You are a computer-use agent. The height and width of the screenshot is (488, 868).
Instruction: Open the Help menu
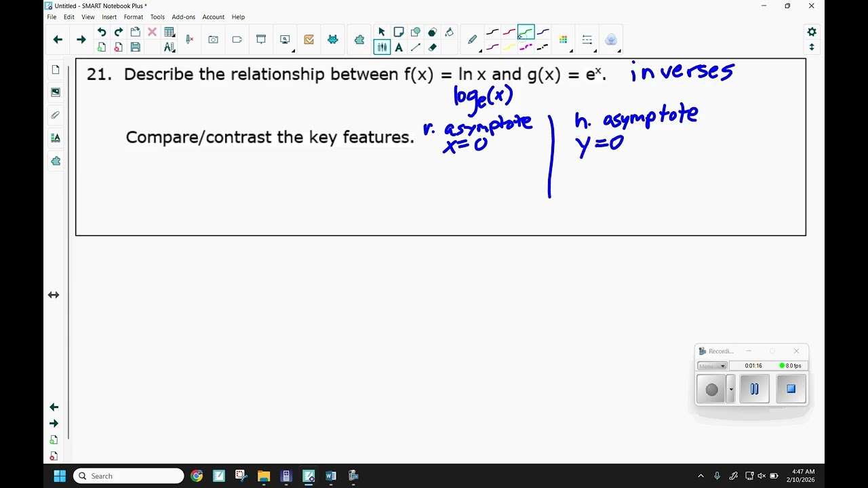coord(238,17)
